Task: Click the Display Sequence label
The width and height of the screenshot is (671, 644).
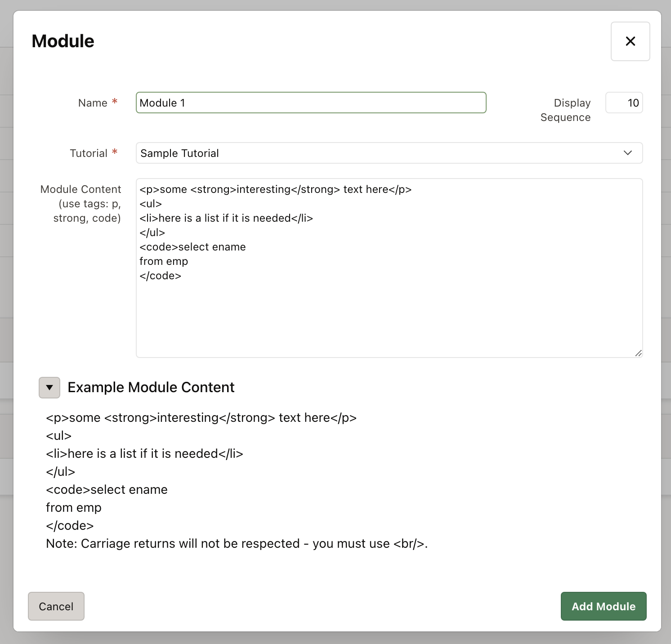Action: click(x=566, y=110)
